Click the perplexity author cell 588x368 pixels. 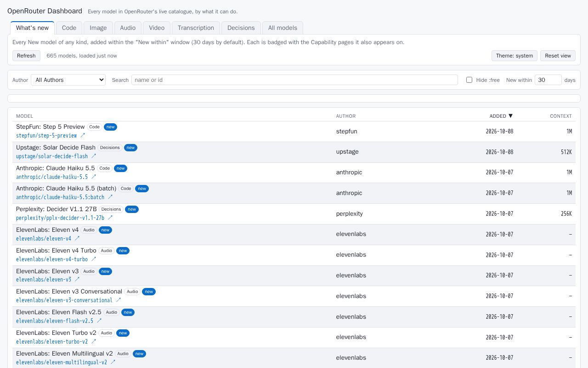[x=349, y=213]
